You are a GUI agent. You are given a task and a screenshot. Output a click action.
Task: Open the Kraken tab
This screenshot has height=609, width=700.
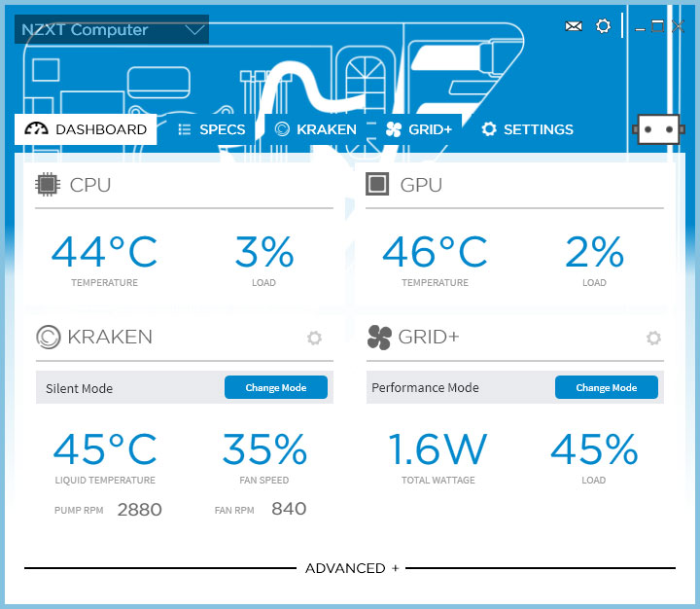click(315, 129)
